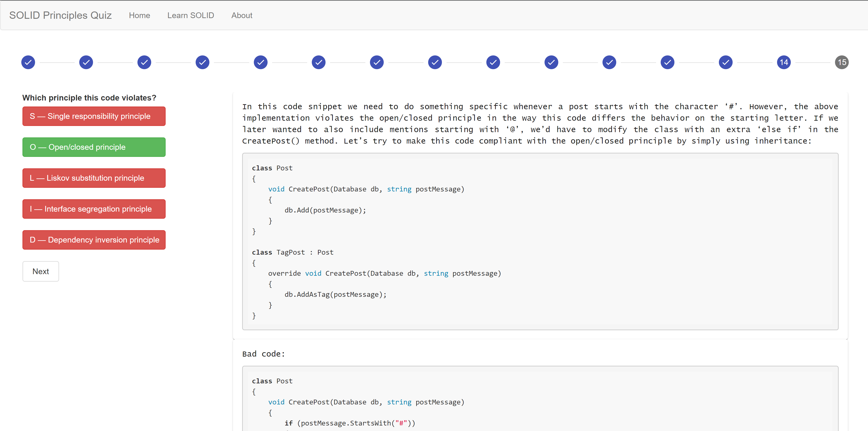Select step 14 in progress stepper
Image resolution: width=868 pixels, height=431 pixels.
784,62
